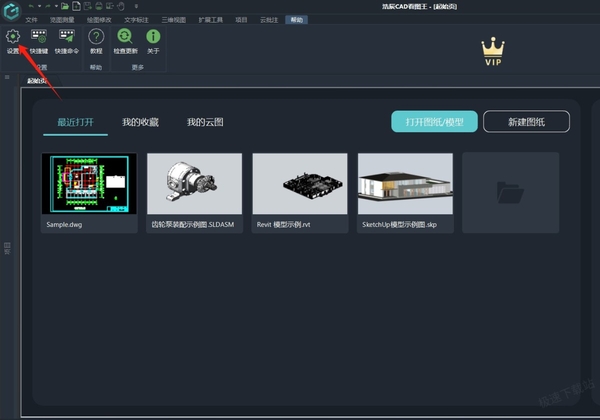Click the SketchUp模型示例图.skp file name
600x420 pixels.
coord(399,225)
